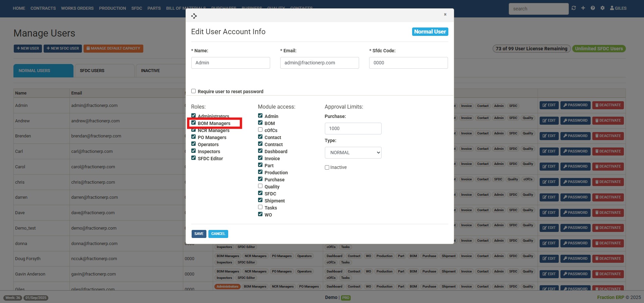The height and width of the screenshot is (303, 644).
Task: Open the settings gear icon
Action: click(602, 8)
